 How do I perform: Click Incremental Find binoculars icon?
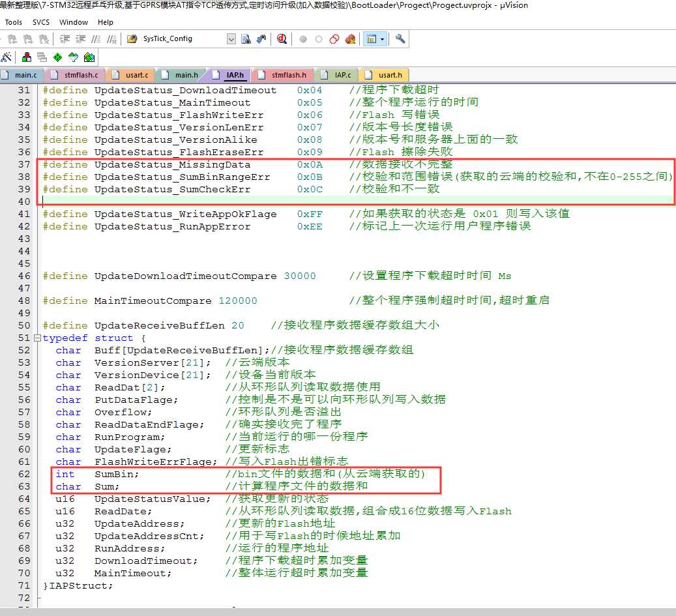click(x=261, y=39)
